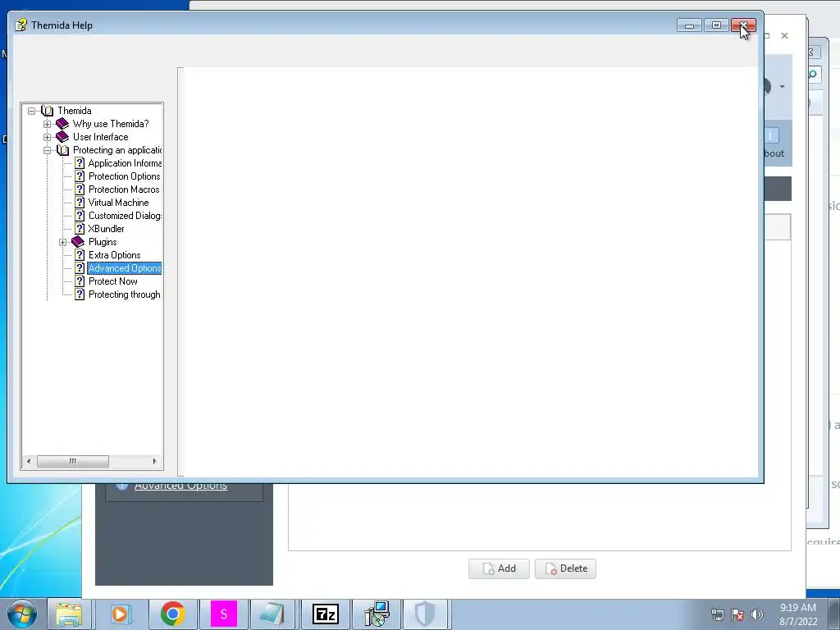Click the Protect Now help page icon

[80, 281]
